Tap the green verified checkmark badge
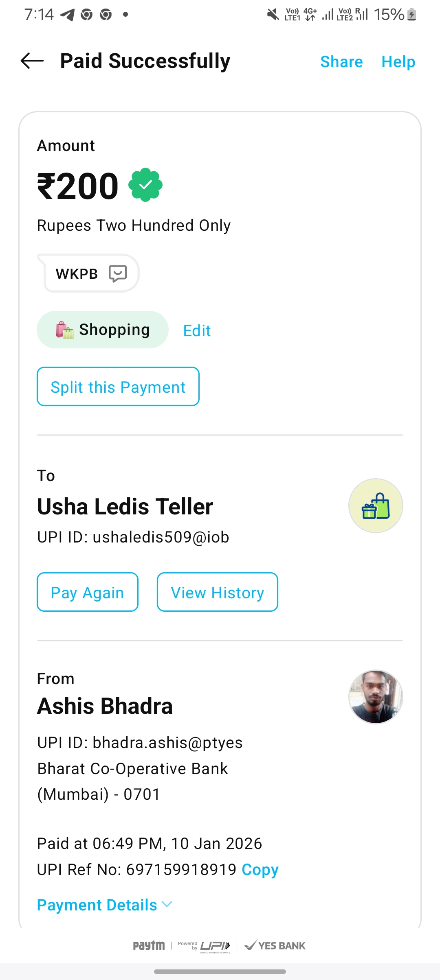This screenshot has height=980, width=440. (145, 185)
